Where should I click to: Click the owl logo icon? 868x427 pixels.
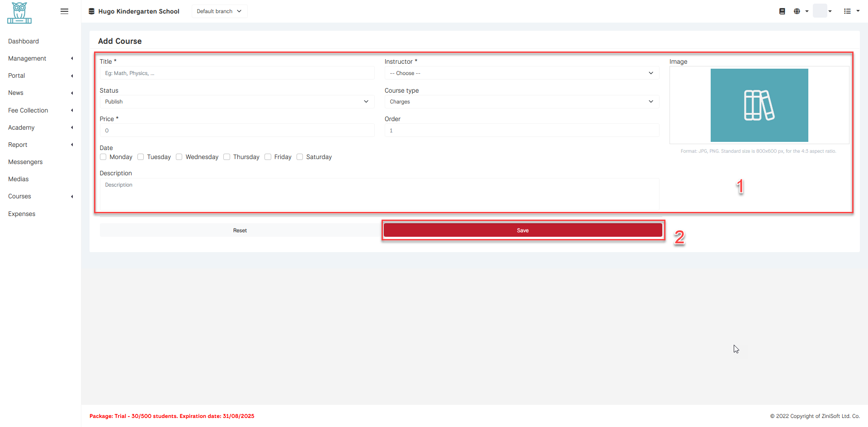[x=19, y=13]
